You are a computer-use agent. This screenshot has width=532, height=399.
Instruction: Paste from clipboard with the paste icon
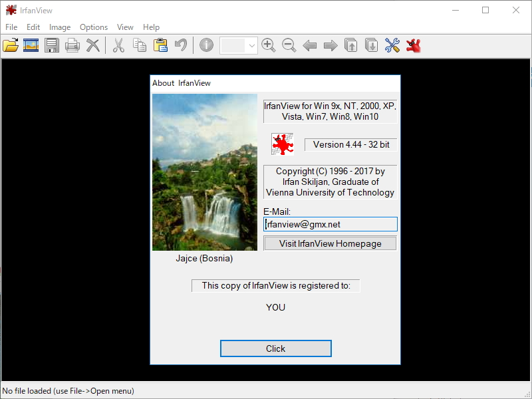[x=160, y=45]
